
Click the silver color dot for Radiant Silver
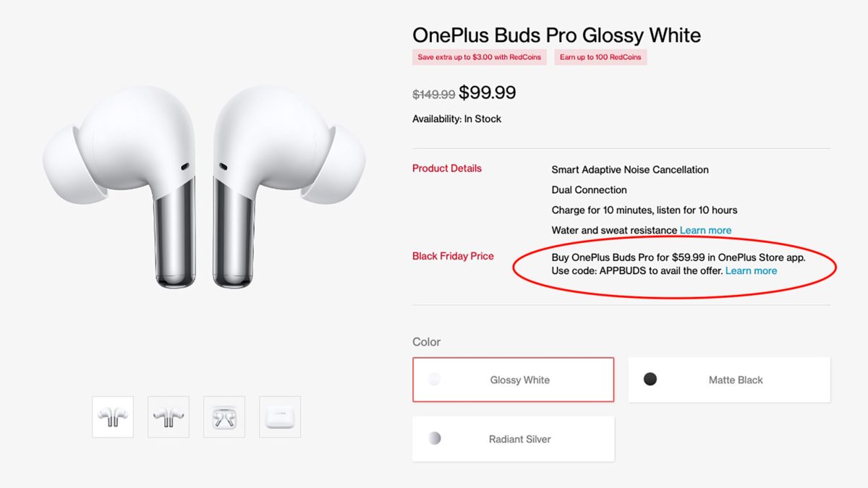click(x=434, y=438)
